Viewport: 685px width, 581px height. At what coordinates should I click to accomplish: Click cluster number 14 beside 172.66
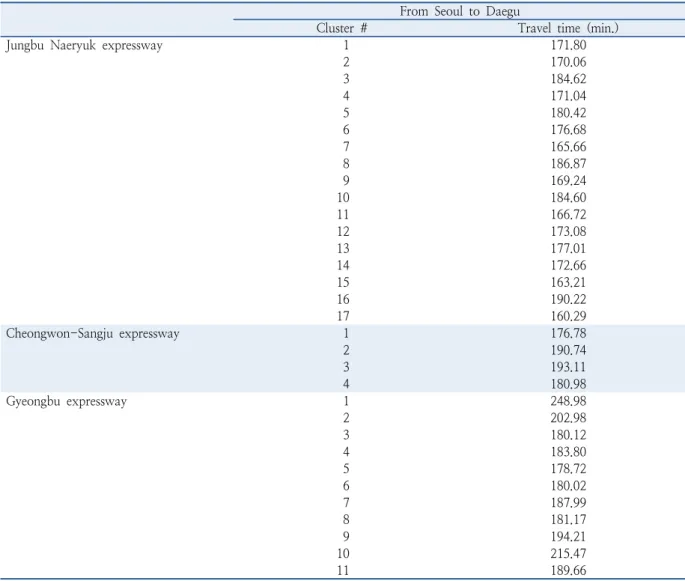click(x=343, y=265)
